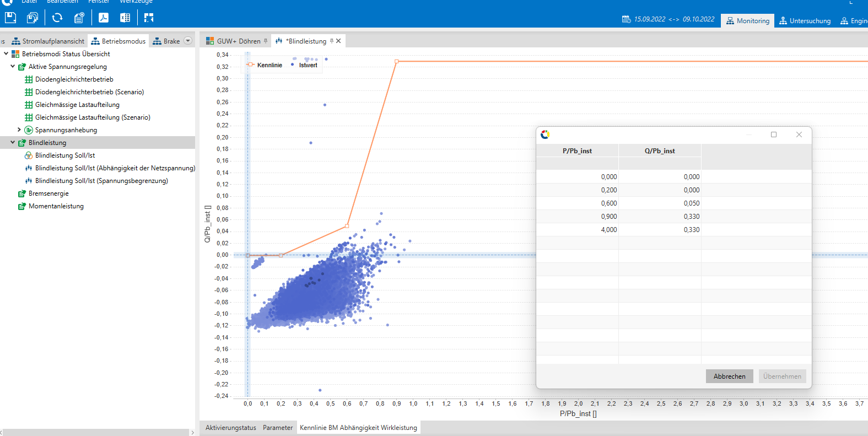Image resolution: width=868 pixels, height=436 pixels.
Task: Open the Parameter bottom tab
Action: [278, 428]
